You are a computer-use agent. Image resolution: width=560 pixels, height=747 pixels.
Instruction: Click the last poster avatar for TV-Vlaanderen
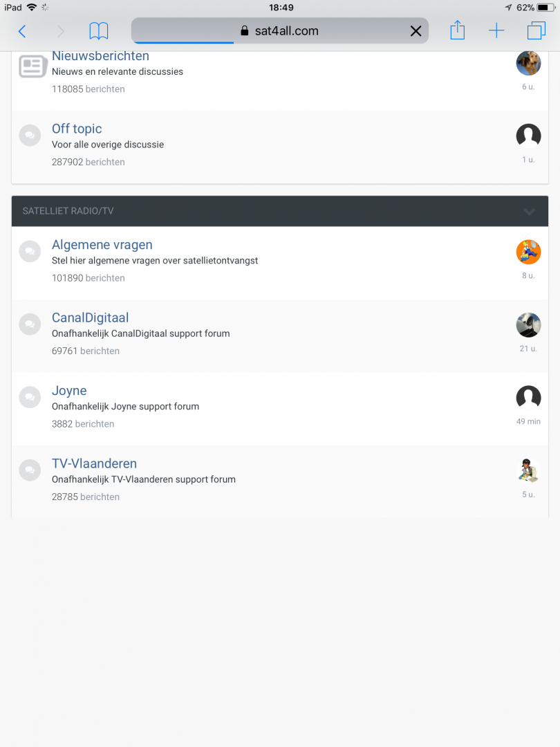528,471
